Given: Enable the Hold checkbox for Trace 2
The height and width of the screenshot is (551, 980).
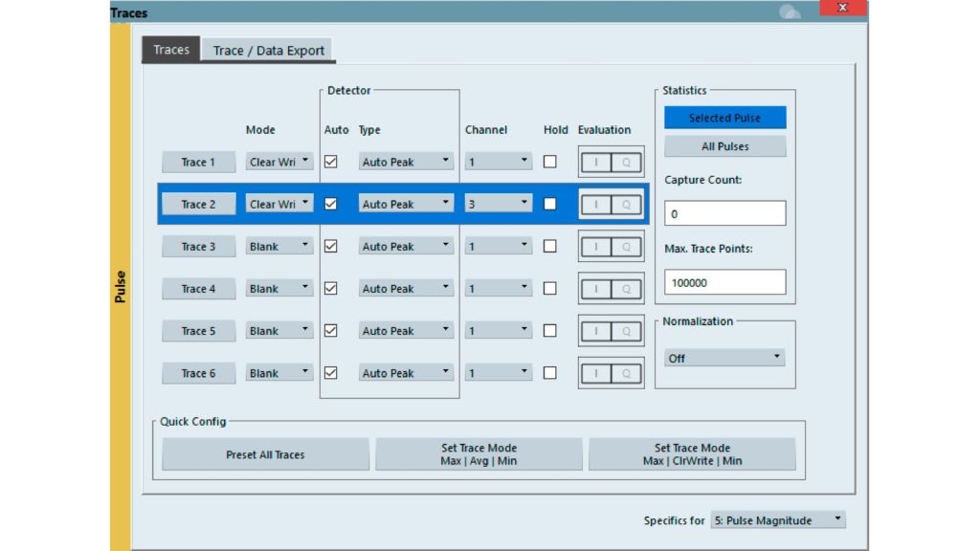Looking at the screenshot, I should click(550, 204).
